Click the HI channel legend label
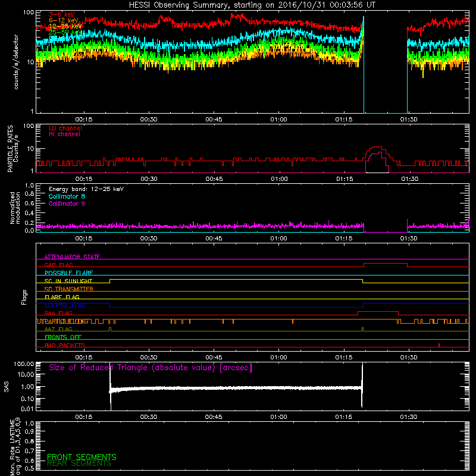The height and width of the screenshot is (476, 476). [65, 134]
